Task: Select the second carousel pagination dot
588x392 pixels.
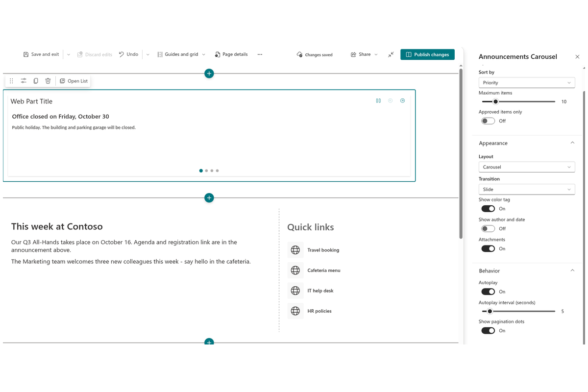Action: (x=206, y=171)
